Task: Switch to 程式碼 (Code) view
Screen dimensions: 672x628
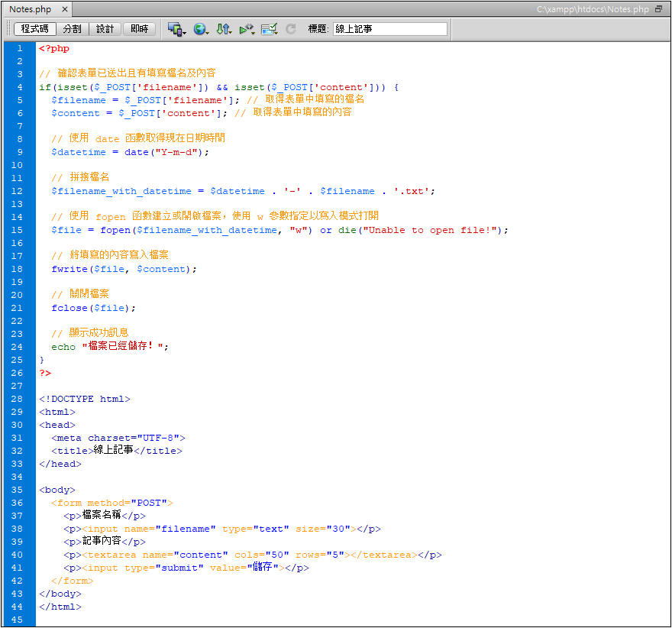Action: [x=34, y=29]
